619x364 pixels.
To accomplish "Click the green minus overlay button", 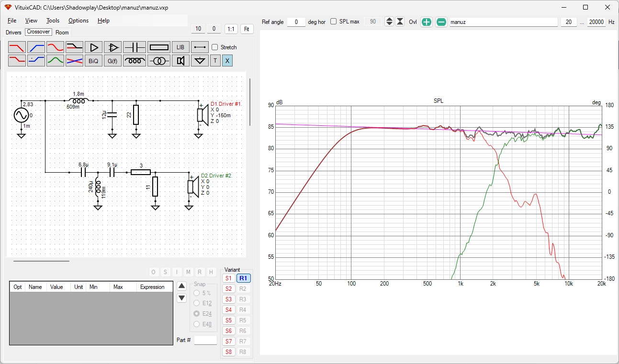I will click(441, 22).
